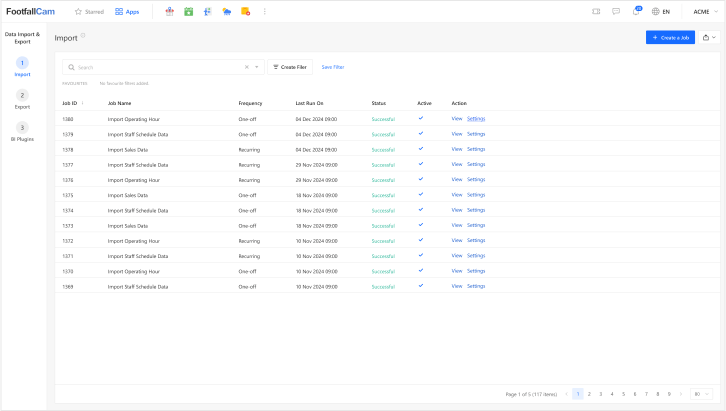Open the blue chart app shortcut
The height and width of the screenshot is (411, 726).
[x=207, y=12]
